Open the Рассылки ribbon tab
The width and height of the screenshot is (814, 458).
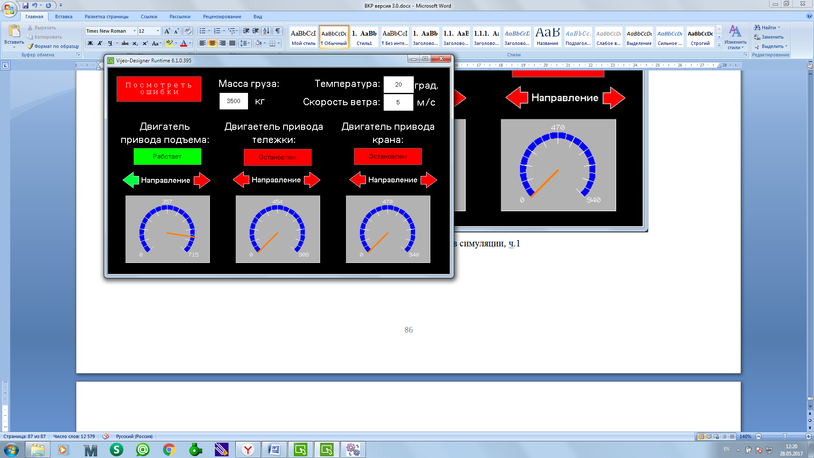(180, 17)
